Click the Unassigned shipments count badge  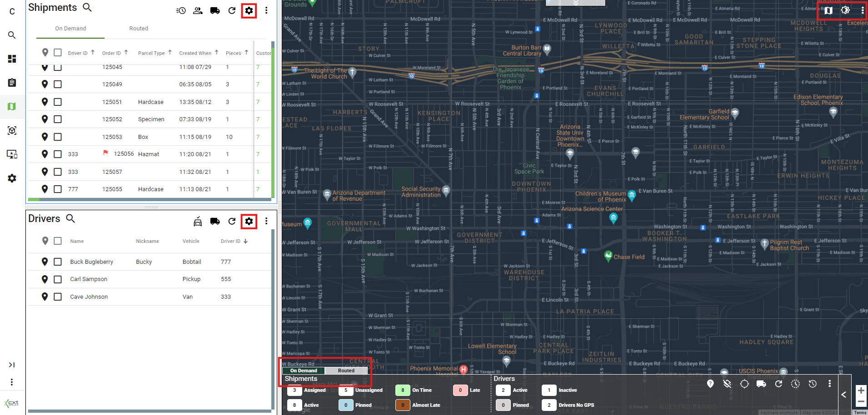click(x=346, y=390)
